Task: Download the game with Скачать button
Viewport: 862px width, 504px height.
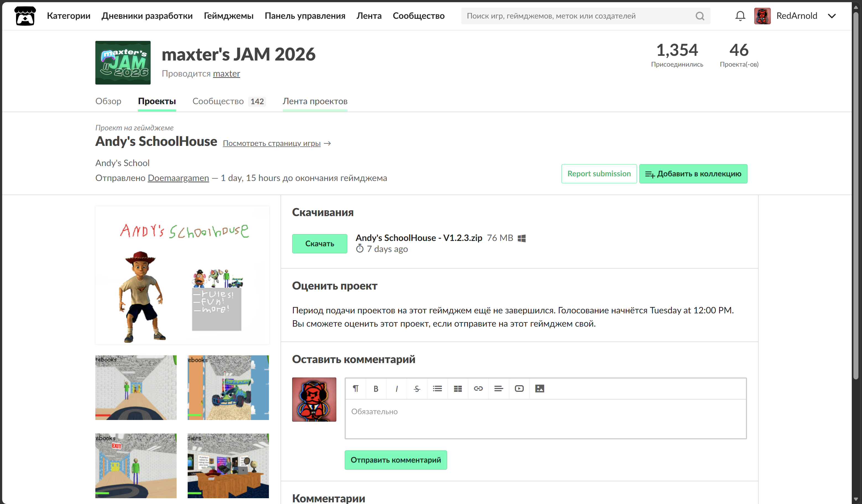Action: [x=319, y=243]
